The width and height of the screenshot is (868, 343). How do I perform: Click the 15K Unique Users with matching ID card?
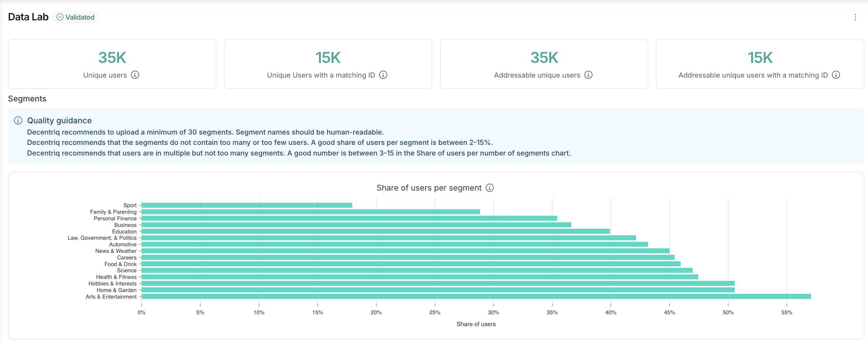(327, 64)
